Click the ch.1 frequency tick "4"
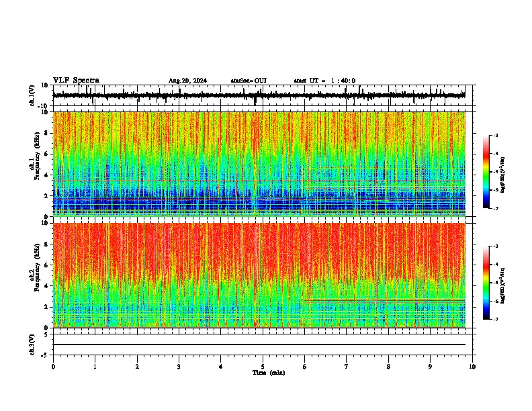Screen dimensions: 532x411 (47, 175)
